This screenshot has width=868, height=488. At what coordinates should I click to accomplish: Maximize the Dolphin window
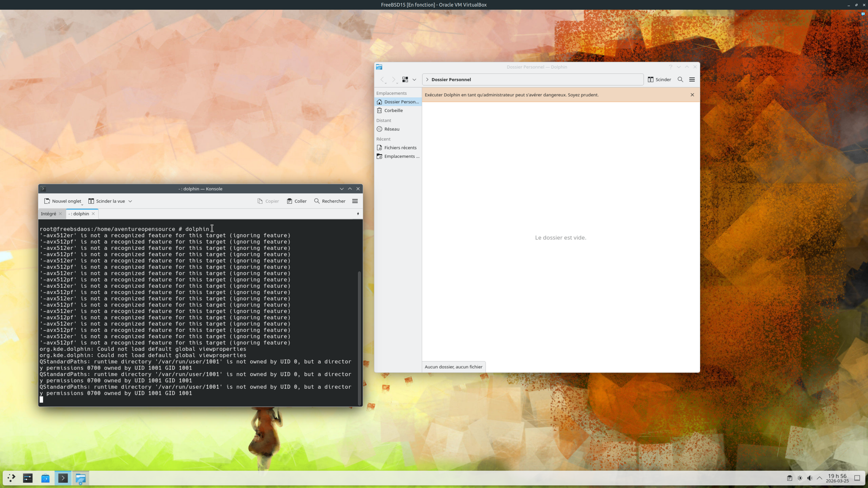tap(687, 67)
